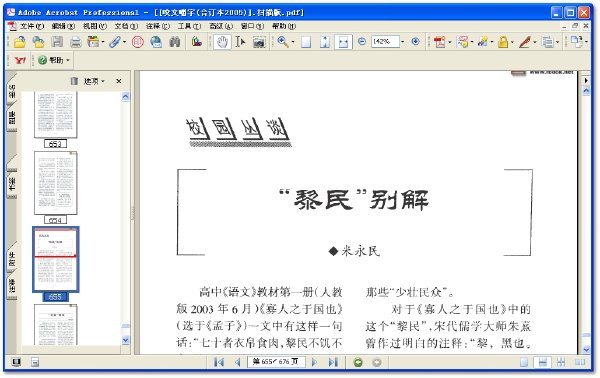Go to the previous page button
Viewport: 600px width, 378px height.
(238, 362)
